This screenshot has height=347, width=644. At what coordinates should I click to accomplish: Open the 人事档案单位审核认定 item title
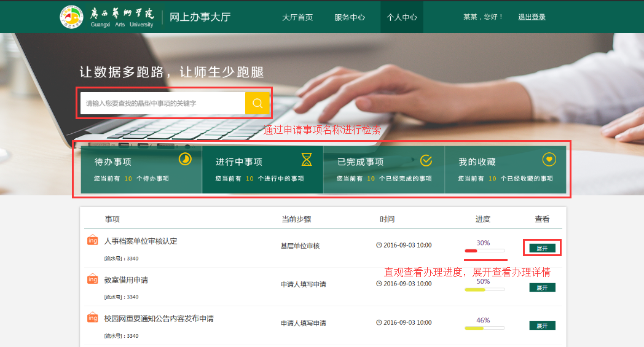(x=141, y=241)
